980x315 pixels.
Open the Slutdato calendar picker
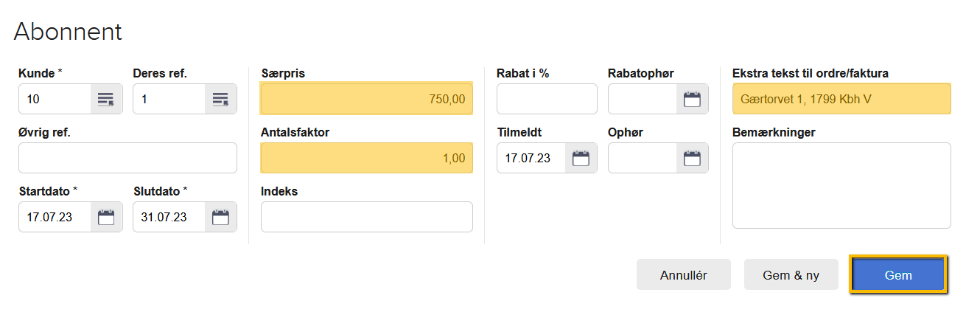(x=220, y=217)
